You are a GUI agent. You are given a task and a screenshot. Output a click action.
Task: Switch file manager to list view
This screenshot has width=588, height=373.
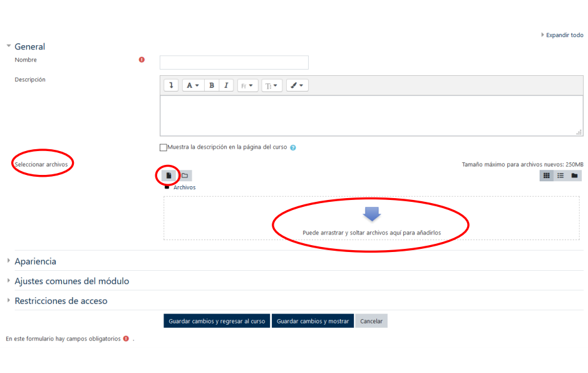pos(560,176)
